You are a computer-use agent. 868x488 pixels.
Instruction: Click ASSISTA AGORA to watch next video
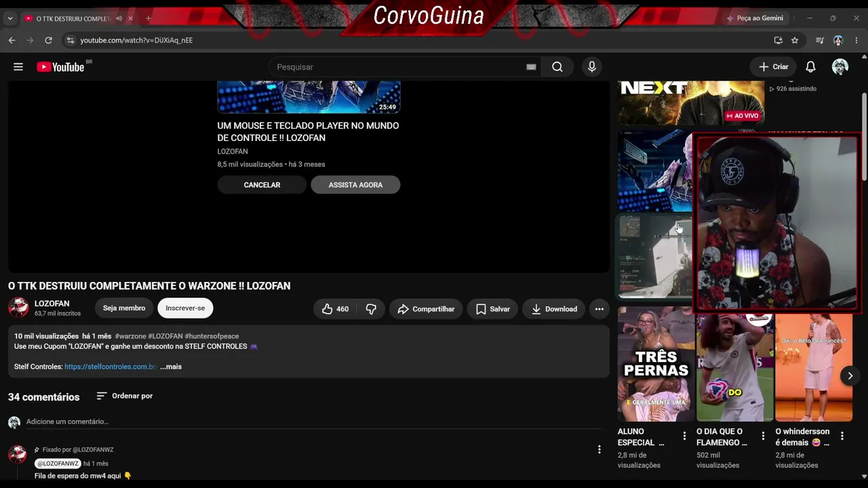click(355, 185)
